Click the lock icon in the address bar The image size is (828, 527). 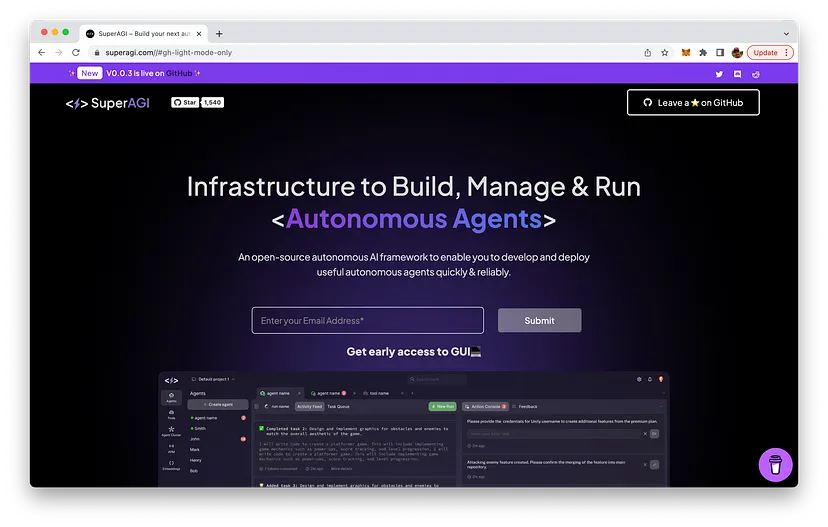pyautogui.click(x=97, y=53)
